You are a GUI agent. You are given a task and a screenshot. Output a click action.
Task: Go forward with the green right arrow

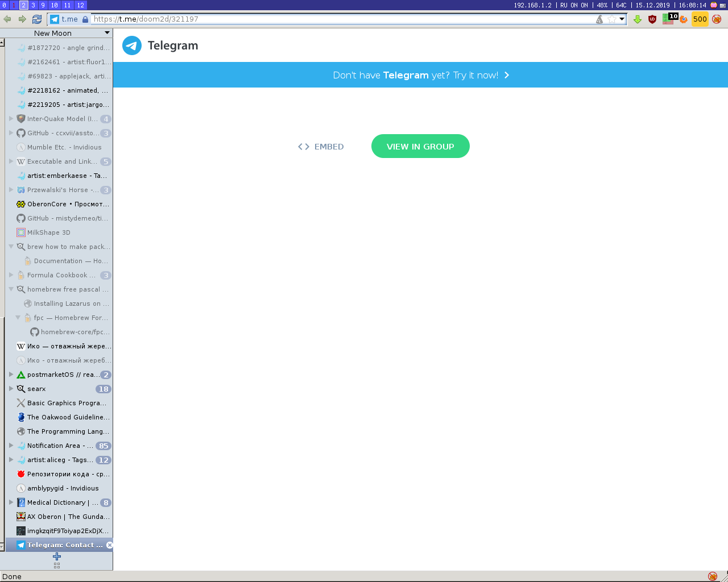[22, 19]
